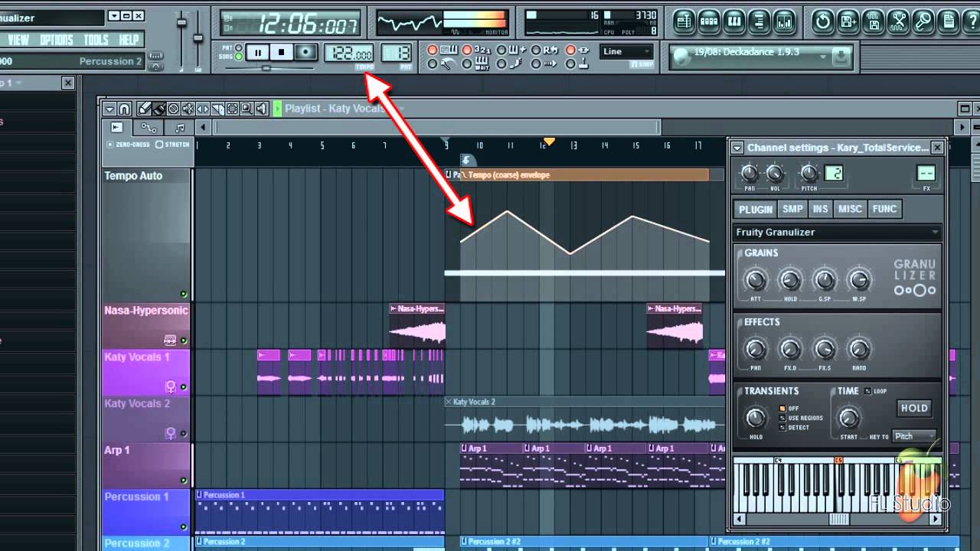Image resolution: width=980 pixels, height=551 pixels.
Task: Switch to the FUNC tab in Channel settings
Action: point(884,209)
